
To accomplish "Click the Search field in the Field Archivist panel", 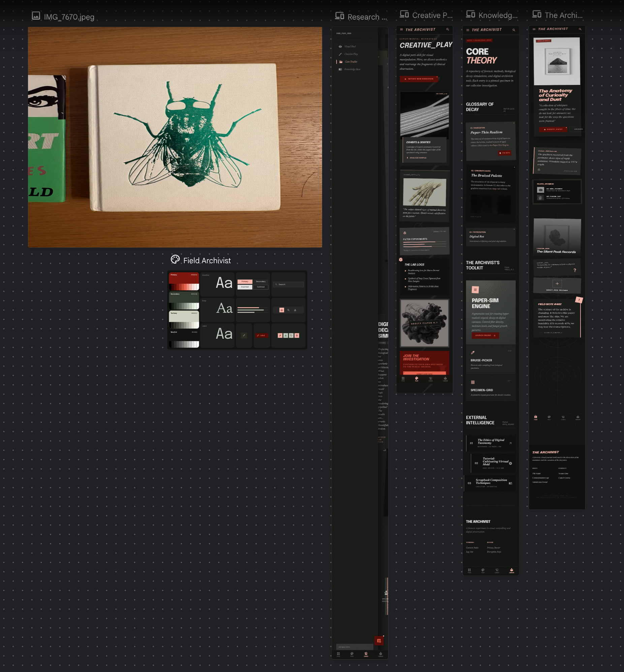I will pyautogui.click(x=288, y=284).
